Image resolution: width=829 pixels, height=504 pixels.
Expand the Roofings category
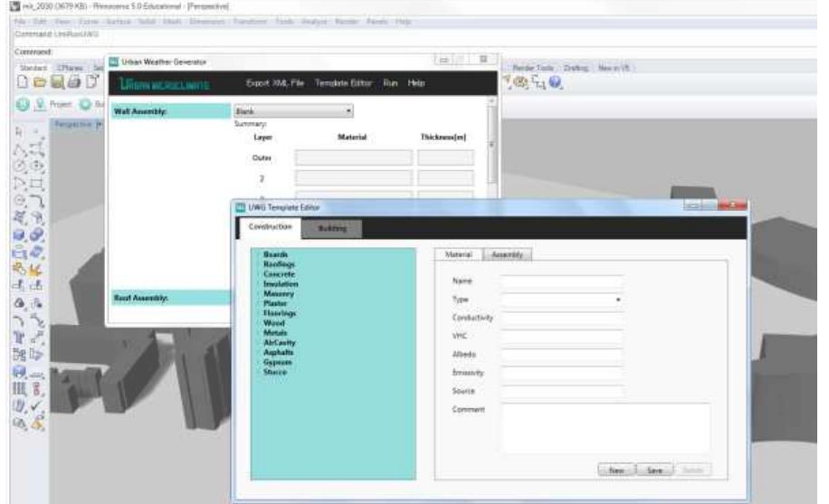(279, 264)
